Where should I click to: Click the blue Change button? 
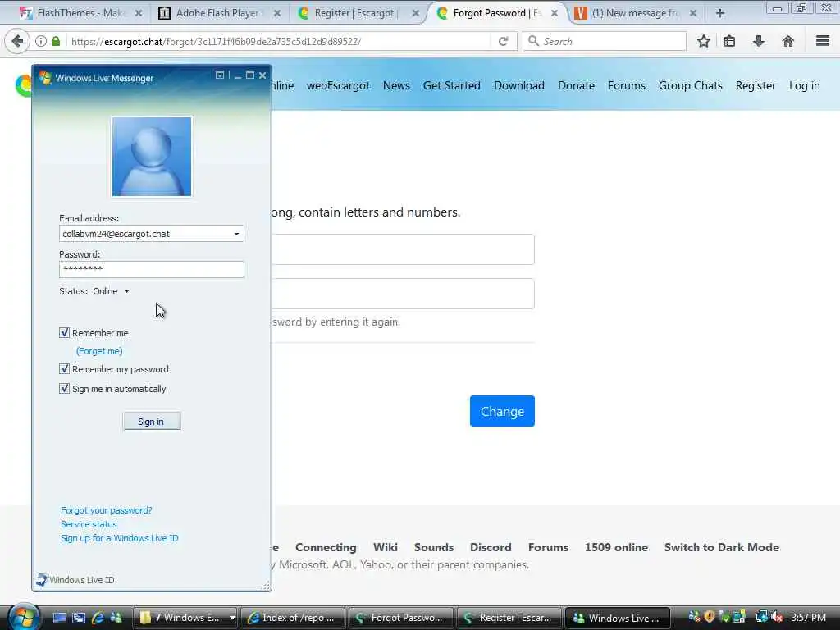[x=502, y=411]
